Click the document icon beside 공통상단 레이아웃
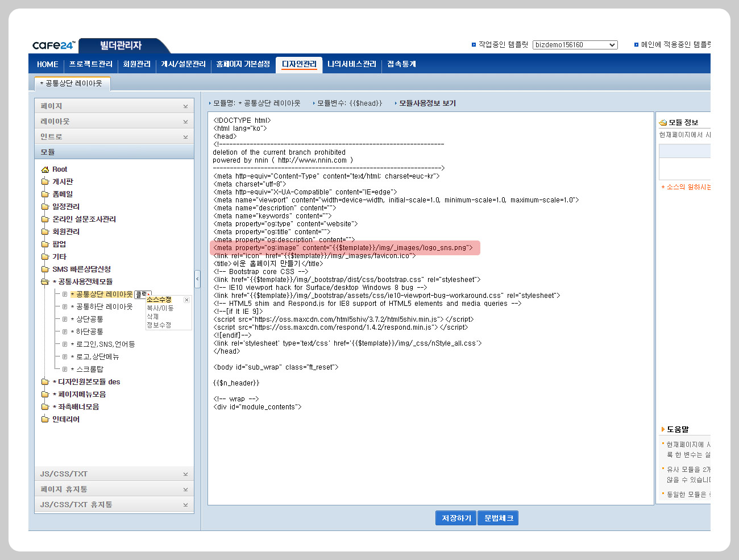The width and height of the screenshot is (739, 560). (65, 294)
